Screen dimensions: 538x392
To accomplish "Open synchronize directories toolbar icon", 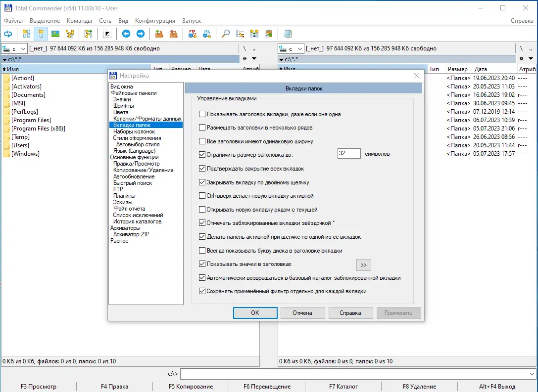I will click(x=254, y=34).
